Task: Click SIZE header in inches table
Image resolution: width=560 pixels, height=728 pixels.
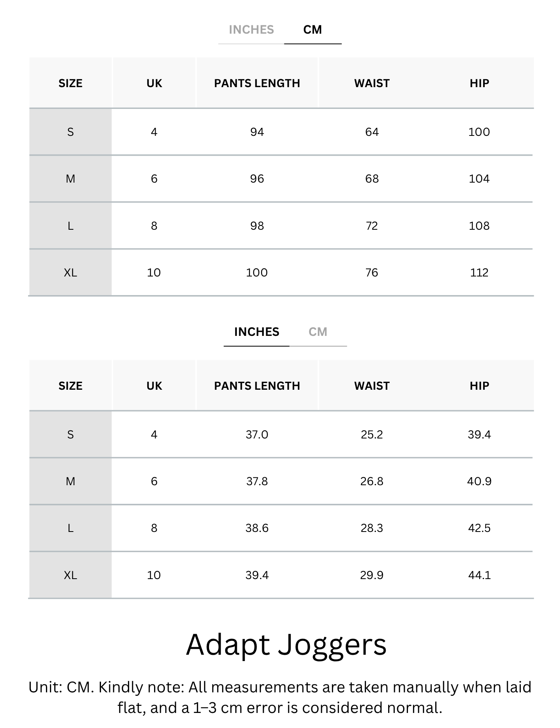Action: tap(70, 386)
